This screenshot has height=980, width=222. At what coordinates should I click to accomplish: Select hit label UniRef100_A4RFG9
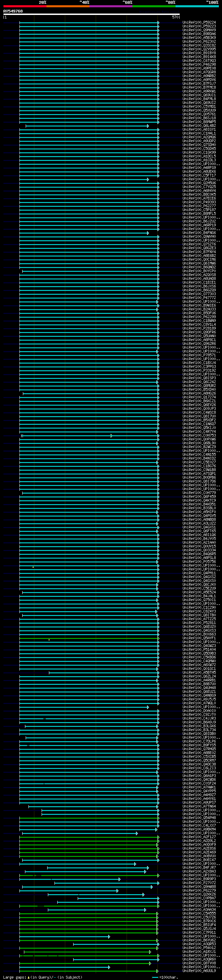click(199, 168)
